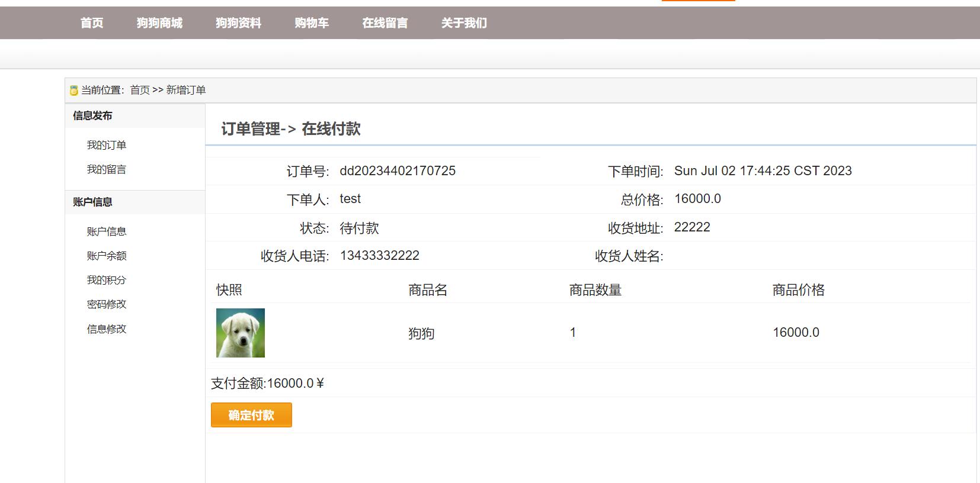Click the location icon beside 当前位置
The image size is (980, 483).
tap(73, 91)
